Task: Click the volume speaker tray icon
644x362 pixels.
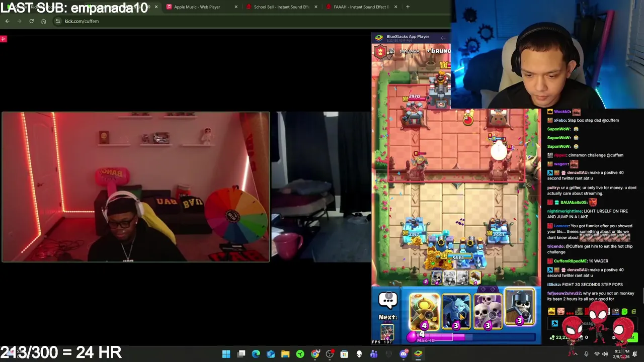Action: click(x=605, y=354)
